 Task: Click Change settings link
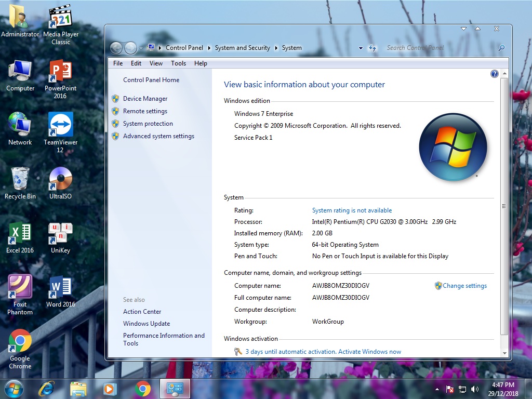coord(464,286)
